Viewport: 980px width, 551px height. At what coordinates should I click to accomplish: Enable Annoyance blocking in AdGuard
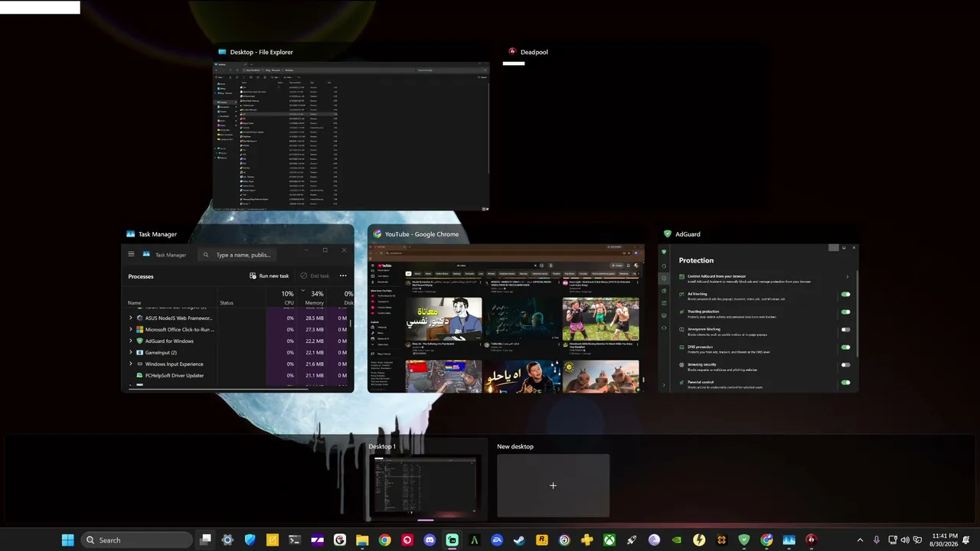[x=845, y=329]
